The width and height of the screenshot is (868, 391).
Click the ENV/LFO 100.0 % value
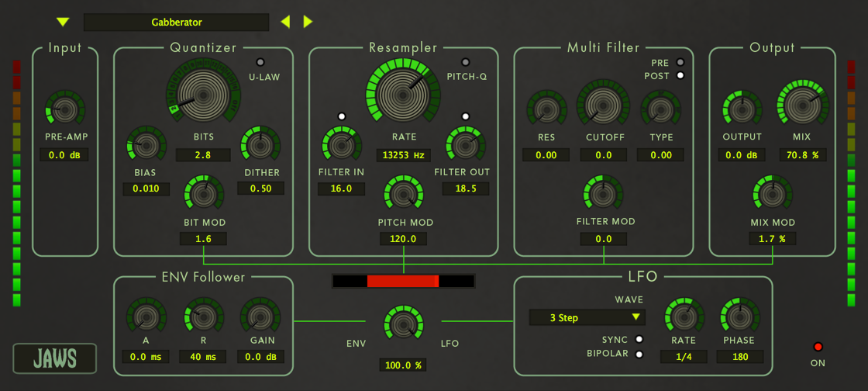[x=404, y=365]
